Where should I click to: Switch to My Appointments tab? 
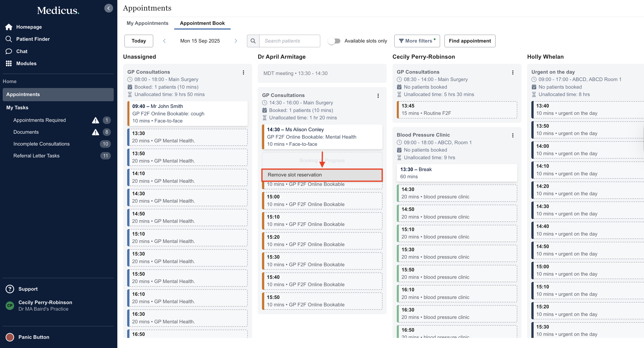point(147,23)
